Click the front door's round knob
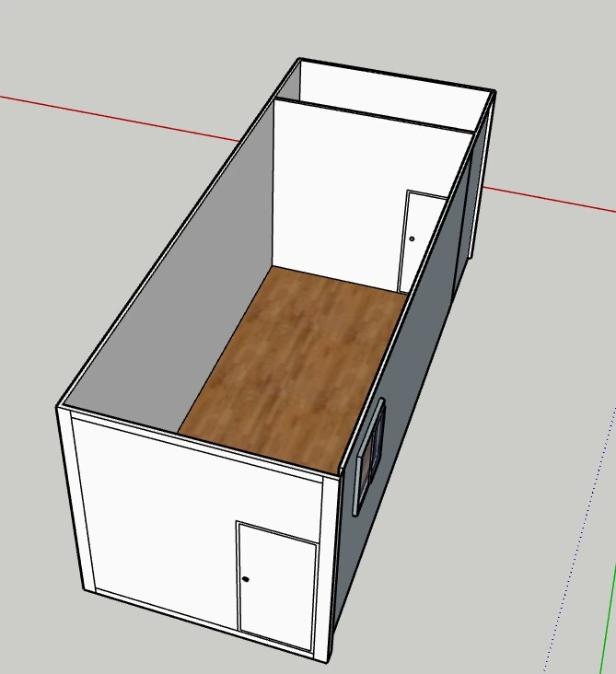616x674 pixels. click(246, 579)
